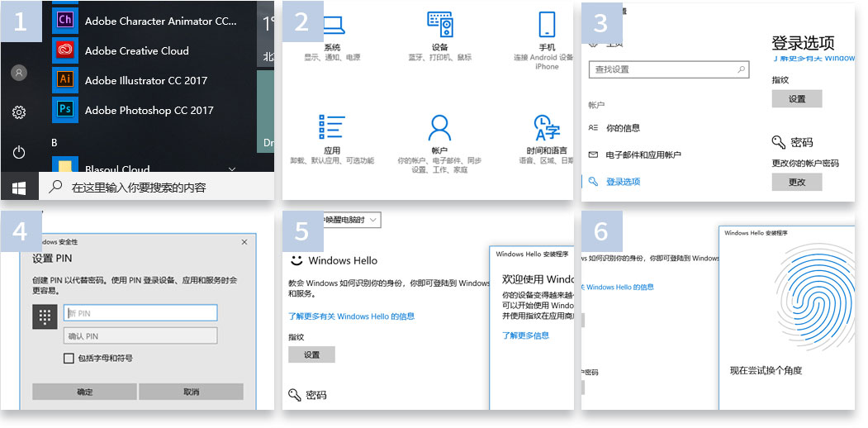Click the 查找设置 search field

pyautogui.click(x=669, y=69)
